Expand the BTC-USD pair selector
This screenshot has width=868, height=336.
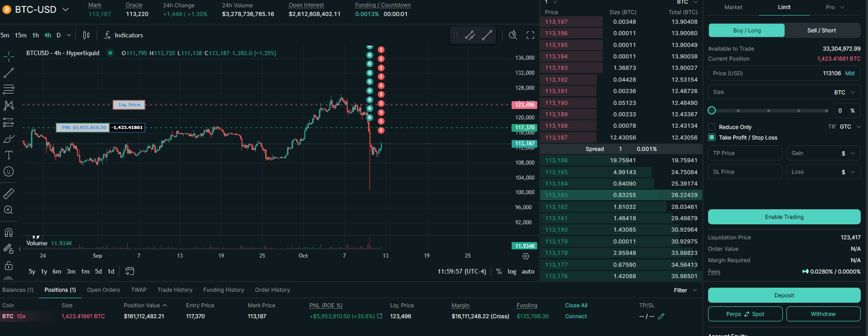(x=65, y=10)
